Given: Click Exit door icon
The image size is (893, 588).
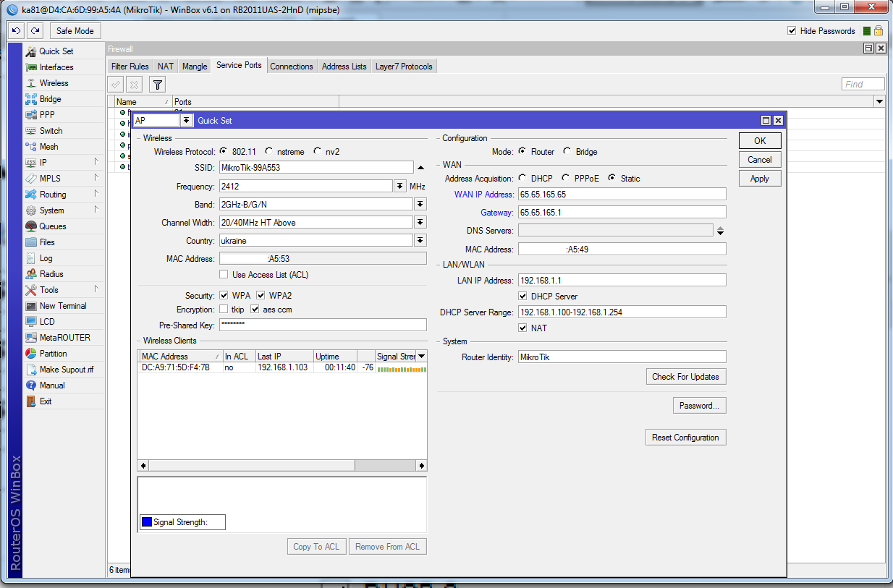Looking at the screenshot, I should 31,401.
